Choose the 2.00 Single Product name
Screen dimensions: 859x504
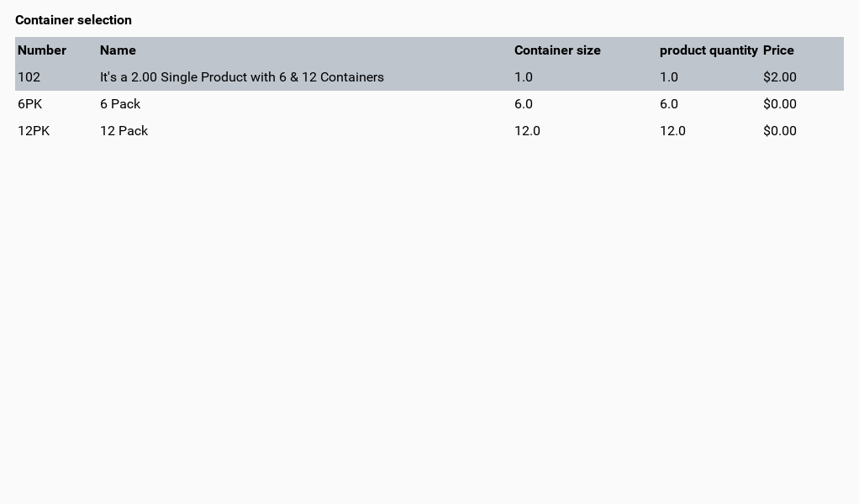pos(242,77)
